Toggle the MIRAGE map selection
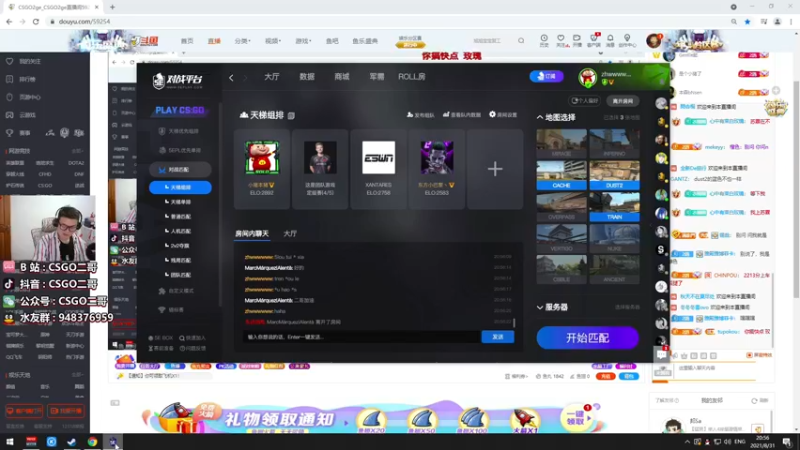The width and height of the screenshot is (800, 450). point(561,143)
